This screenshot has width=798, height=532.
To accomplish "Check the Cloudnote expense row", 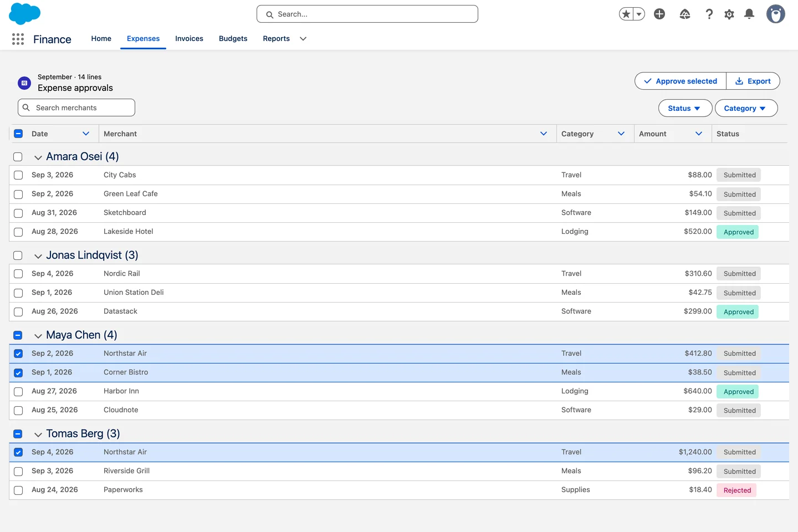I will click(x=18, y=411).
